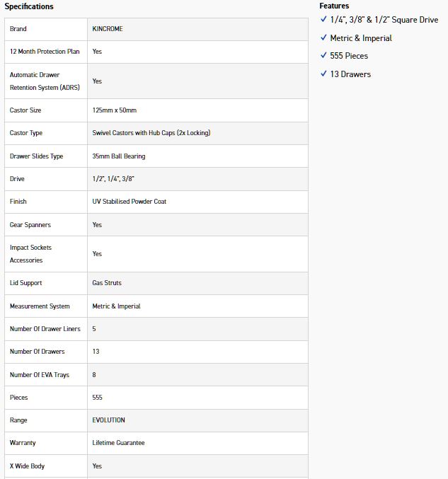Click the checkmark next to Metric & Imperial feature
The height and width of the screenshot is (479, 448).
323,38
